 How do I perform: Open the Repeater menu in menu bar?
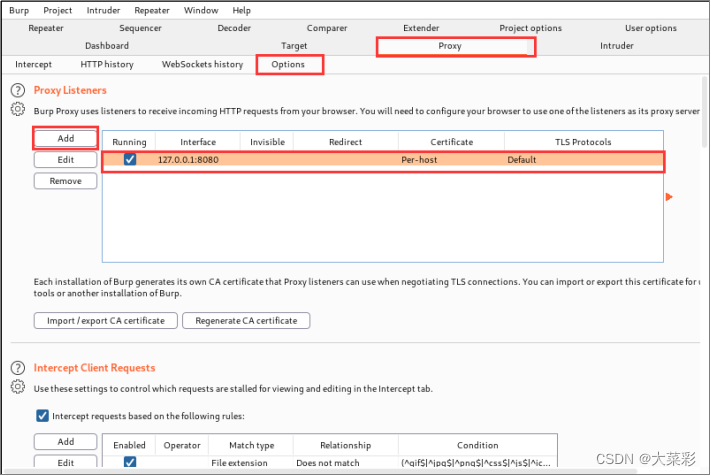pyautogui.click(x=152, y=10)
